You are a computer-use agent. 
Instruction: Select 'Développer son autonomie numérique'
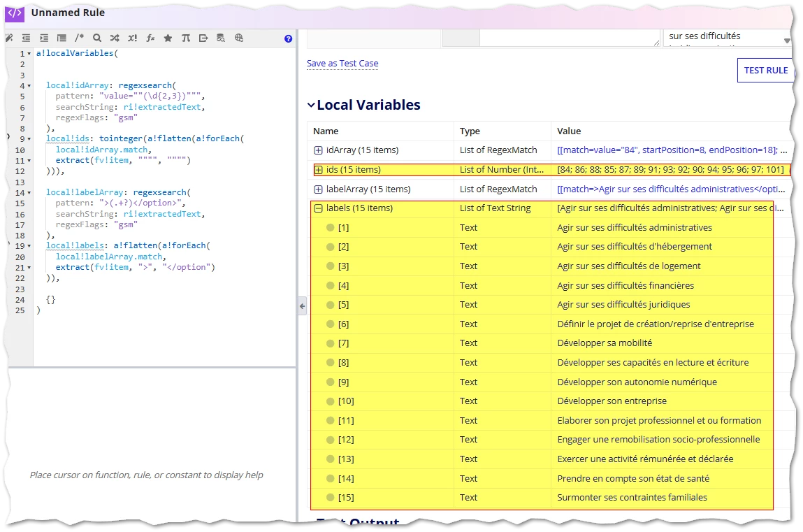[637, 382]
